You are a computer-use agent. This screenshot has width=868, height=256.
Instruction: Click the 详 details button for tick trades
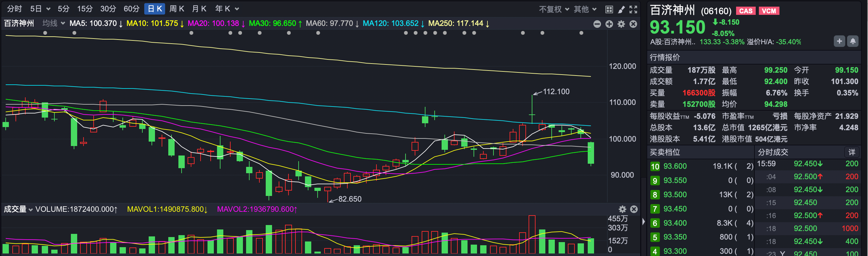852,152
